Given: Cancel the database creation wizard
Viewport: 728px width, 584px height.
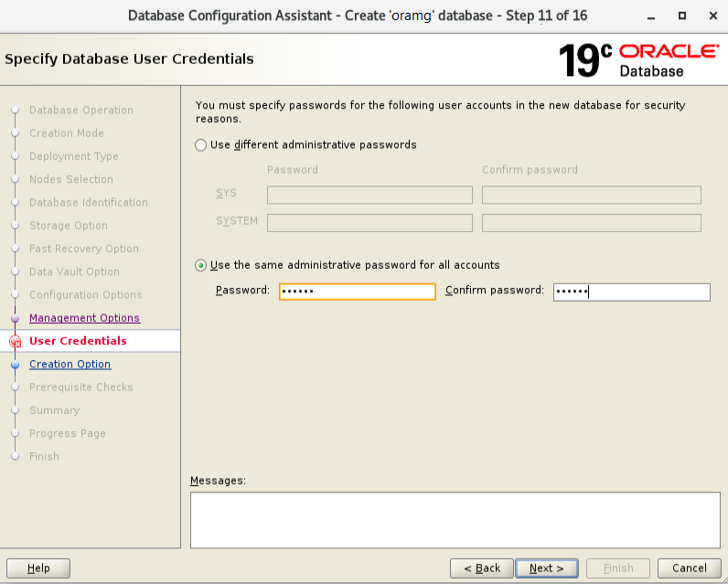Looking at the screenshot, I should (x=689, y=568).
